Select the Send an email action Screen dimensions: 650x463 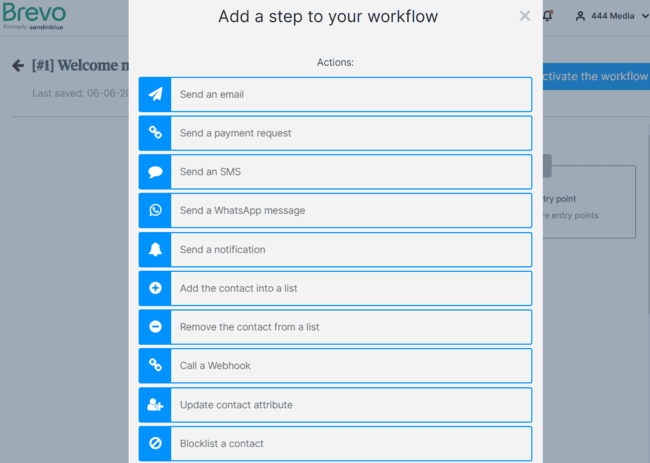click(x=350, y=95)
